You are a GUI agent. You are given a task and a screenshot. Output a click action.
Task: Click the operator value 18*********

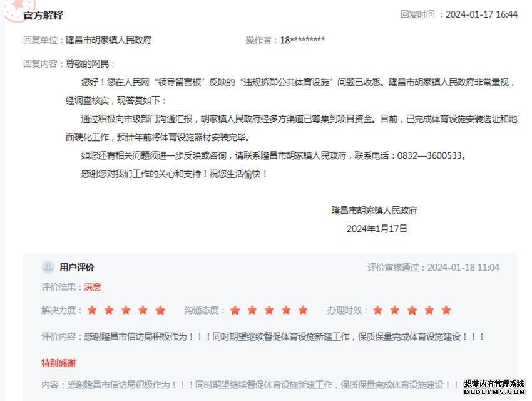point(302,40)
